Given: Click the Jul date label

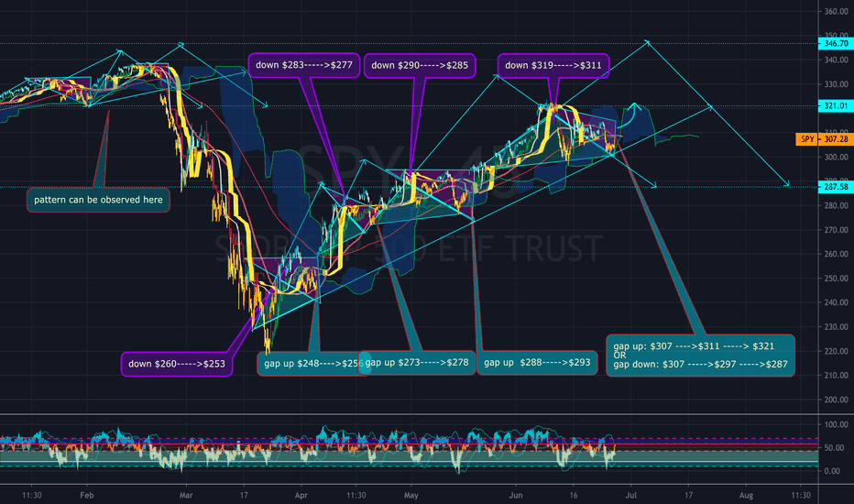Looking at the screenshot, I should point(631,495).
